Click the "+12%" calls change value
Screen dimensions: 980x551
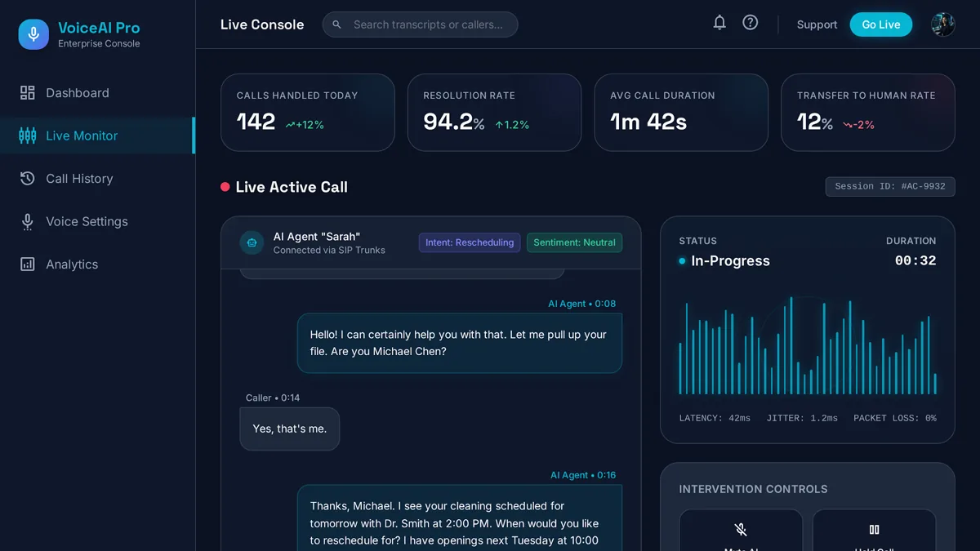pyautogui.click(x=310, y=125)
